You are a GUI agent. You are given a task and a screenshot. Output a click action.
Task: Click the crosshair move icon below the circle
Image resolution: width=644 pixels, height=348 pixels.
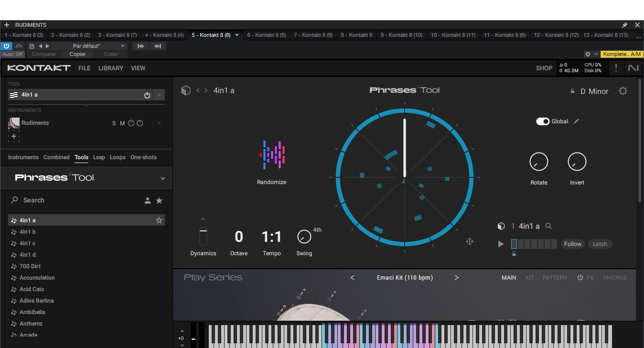[x=470, y=241]
